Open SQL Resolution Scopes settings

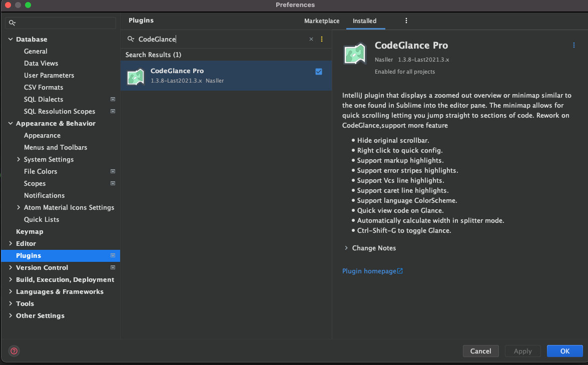click(x=59, y=111)
